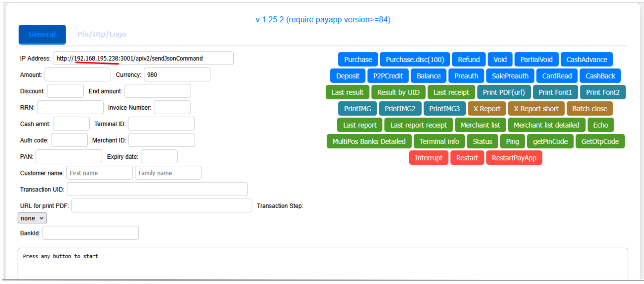Request the X Report
The height and width of the screenshot is (284, 644).
point(487,109)
